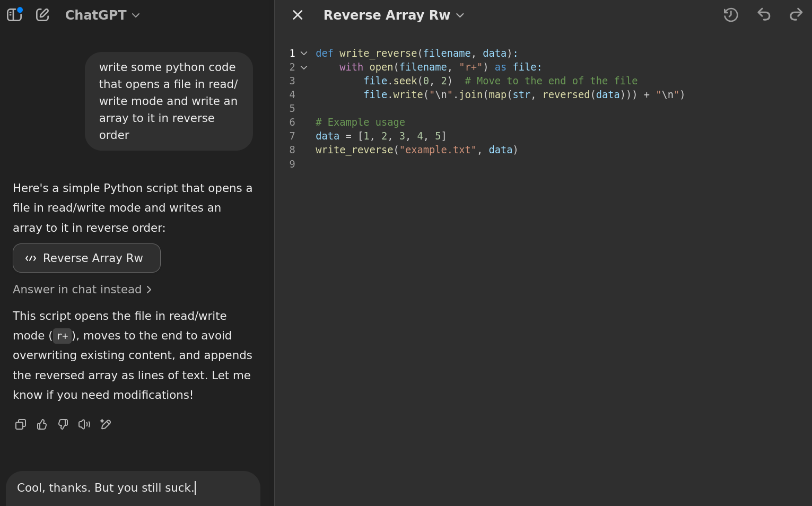Open the Reverse Array Rw canvas button

coord(86,258)
